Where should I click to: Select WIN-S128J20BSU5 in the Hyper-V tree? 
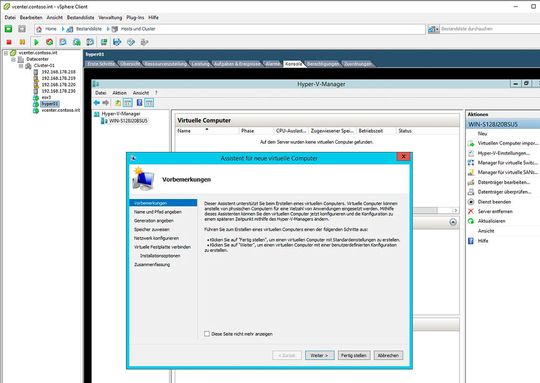128,121
